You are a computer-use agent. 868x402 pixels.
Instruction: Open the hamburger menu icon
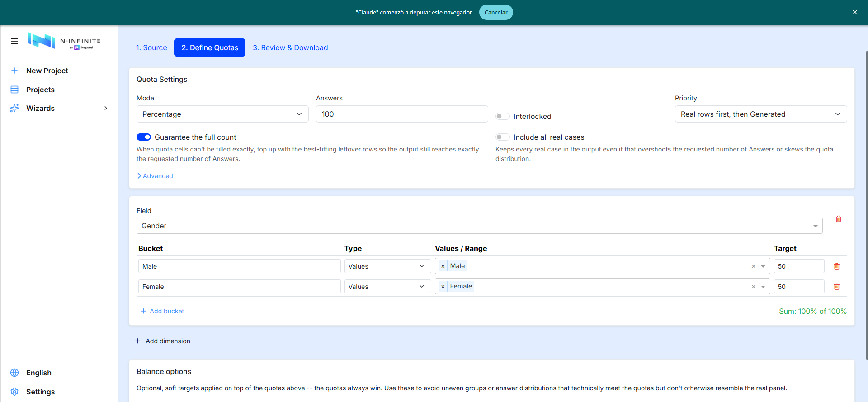point(14,41)
